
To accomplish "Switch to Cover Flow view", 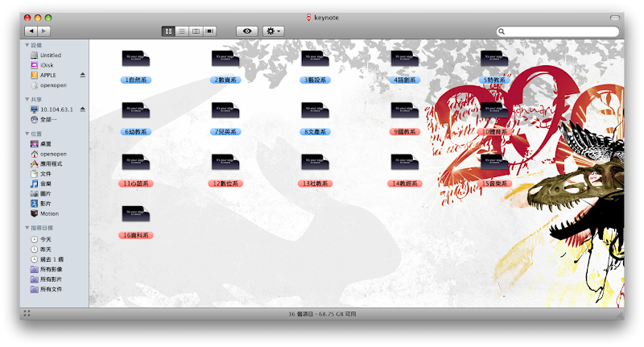I will click(210, 31).
